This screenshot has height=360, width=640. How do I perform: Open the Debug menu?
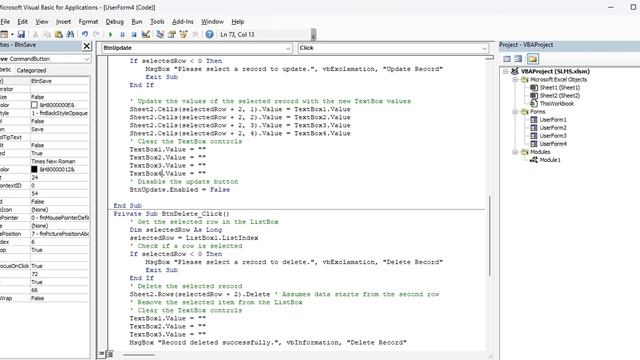coord(114,22)
